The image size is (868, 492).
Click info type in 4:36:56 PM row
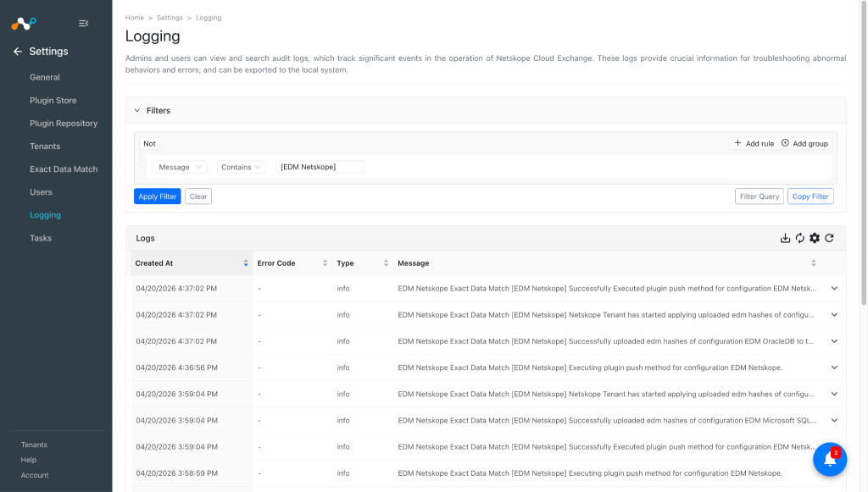coord(343,368)
